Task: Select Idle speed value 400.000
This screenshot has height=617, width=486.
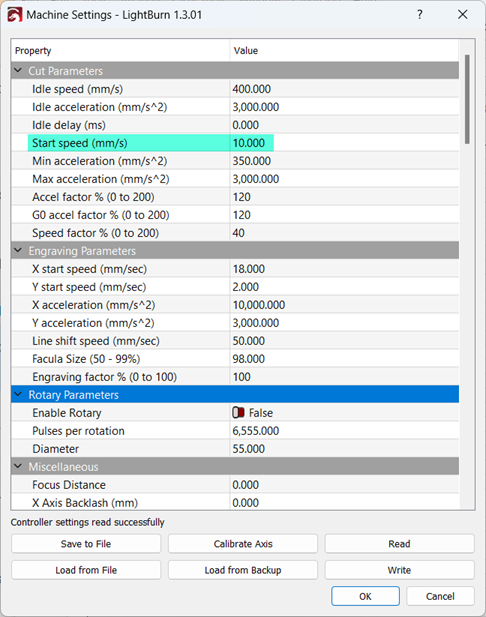Action: (251, 89)
